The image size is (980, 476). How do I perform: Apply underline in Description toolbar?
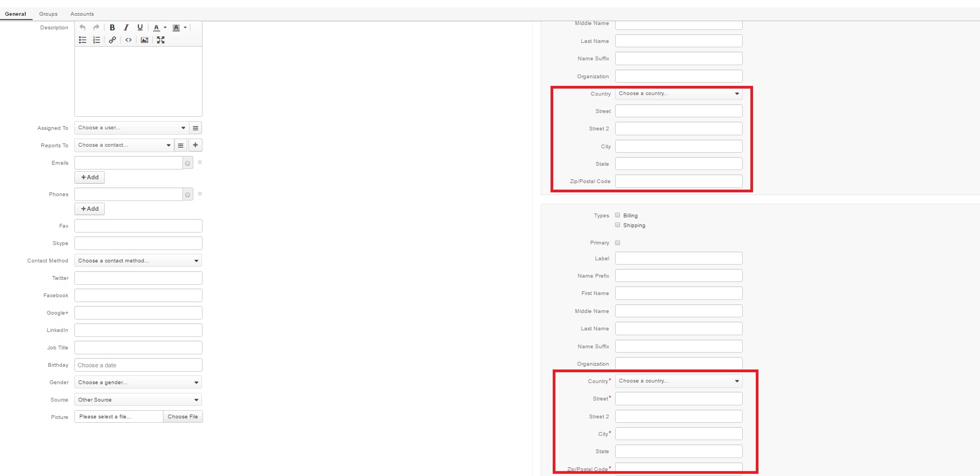point(140,28)
